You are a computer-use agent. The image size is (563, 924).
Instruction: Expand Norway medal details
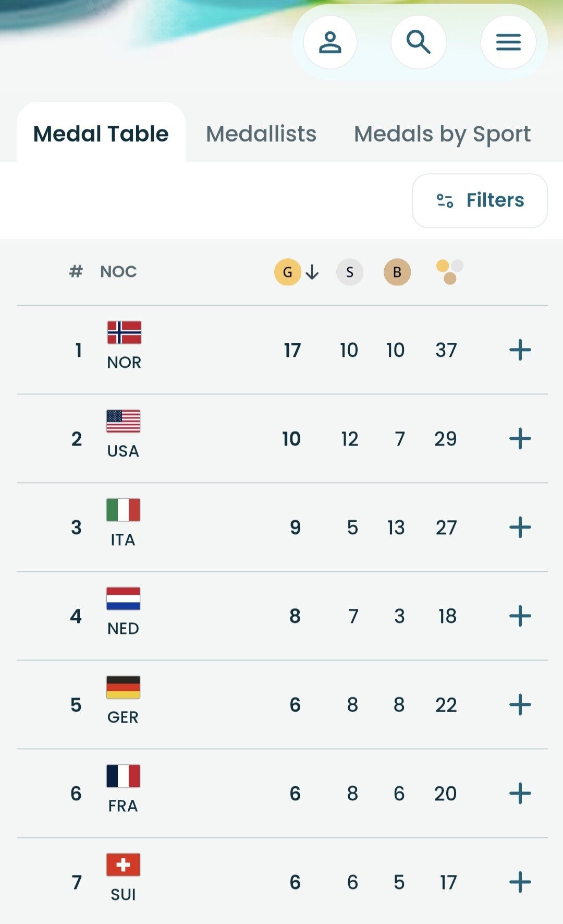(x=520, y=350)
